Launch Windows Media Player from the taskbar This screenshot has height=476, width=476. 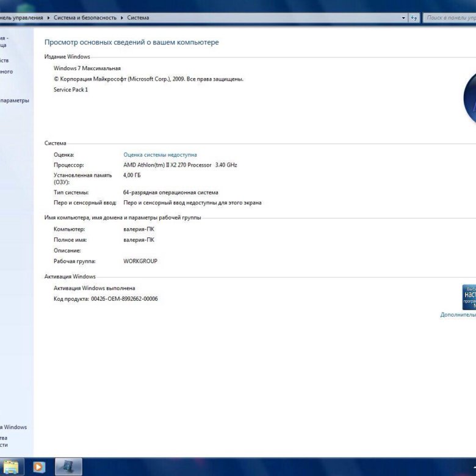39,467
